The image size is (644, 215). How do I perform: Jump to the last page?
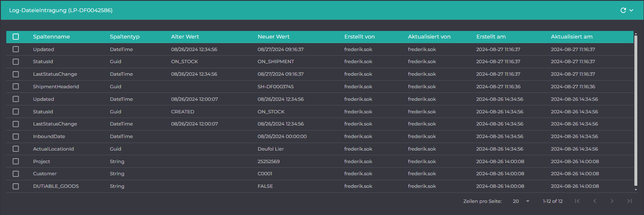click(x=629, y=201)
